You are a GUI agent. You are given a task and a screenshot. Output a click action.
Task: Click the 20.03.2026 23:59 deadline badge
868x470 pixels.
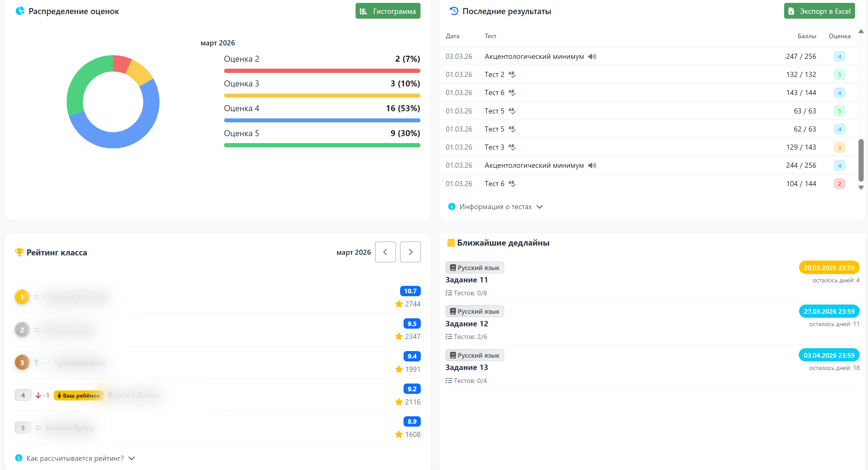point(829,267)
